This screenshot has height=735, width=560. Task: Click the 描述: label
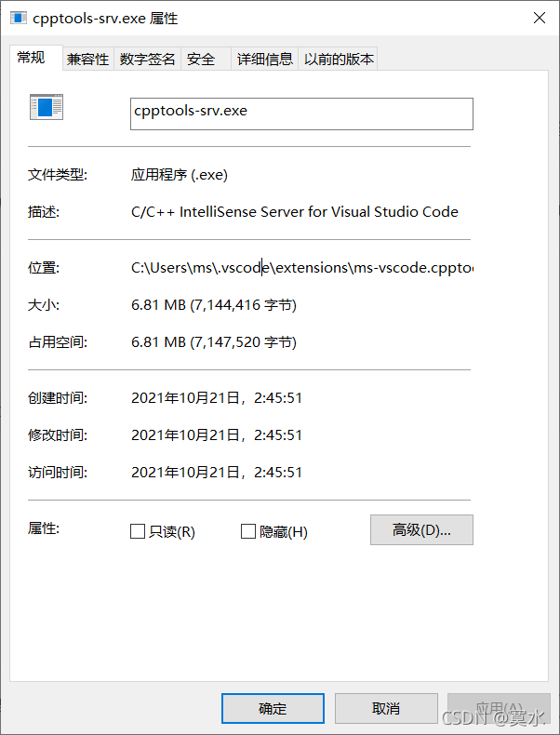tap(44, 212)
